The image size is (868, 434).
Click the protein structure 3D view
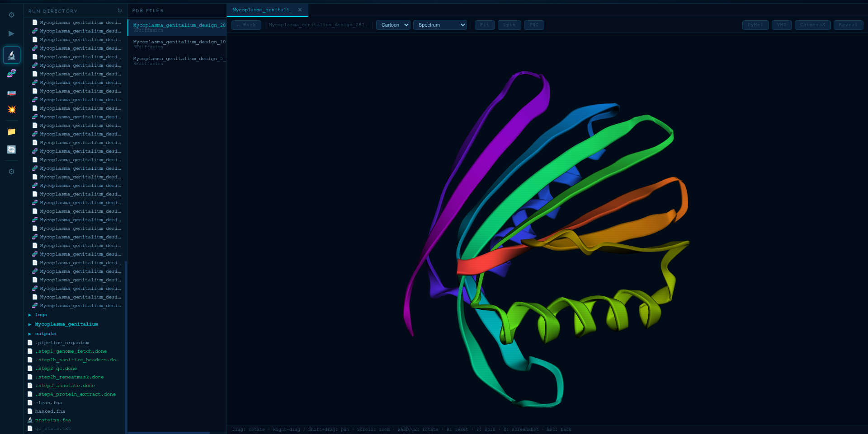pos(547,229)
